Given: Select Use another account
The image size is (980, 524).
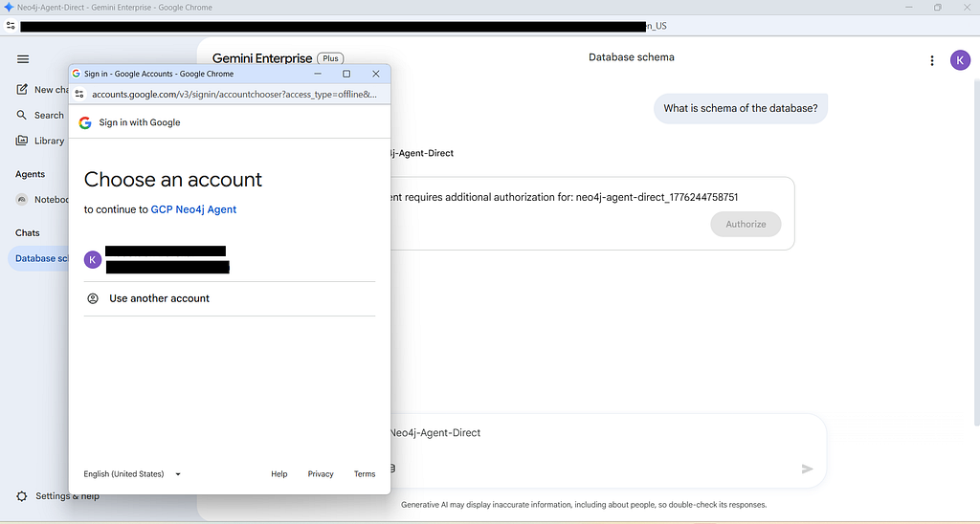Looking at the screenshot, I should [159, 298].
